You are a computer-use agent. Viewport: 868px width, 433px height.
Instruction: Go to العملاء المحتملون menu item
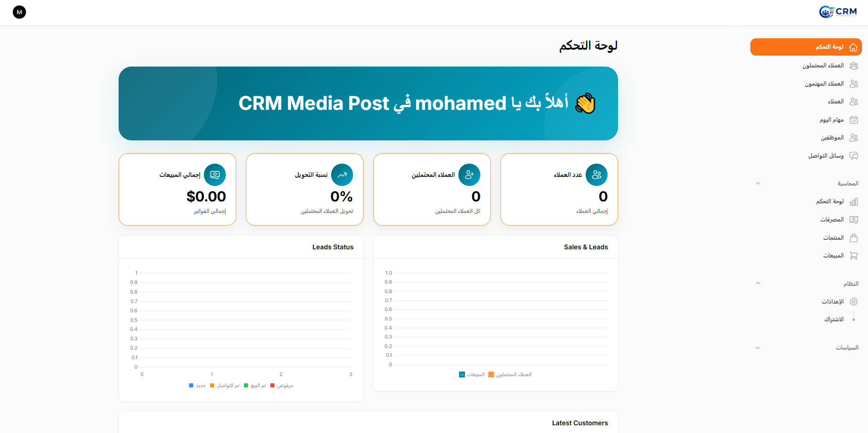806,66
